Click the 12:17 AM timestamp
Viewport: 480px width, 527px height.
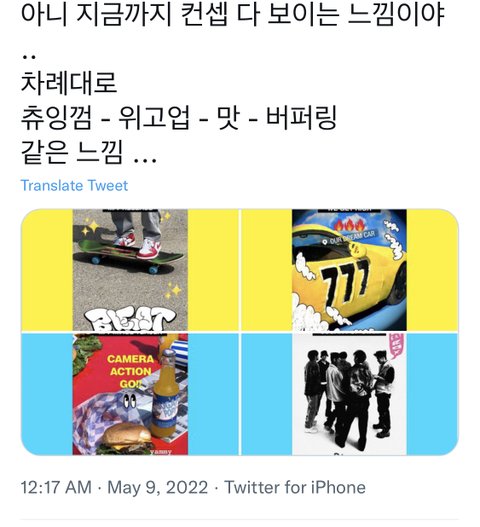(x=56, y=487)
